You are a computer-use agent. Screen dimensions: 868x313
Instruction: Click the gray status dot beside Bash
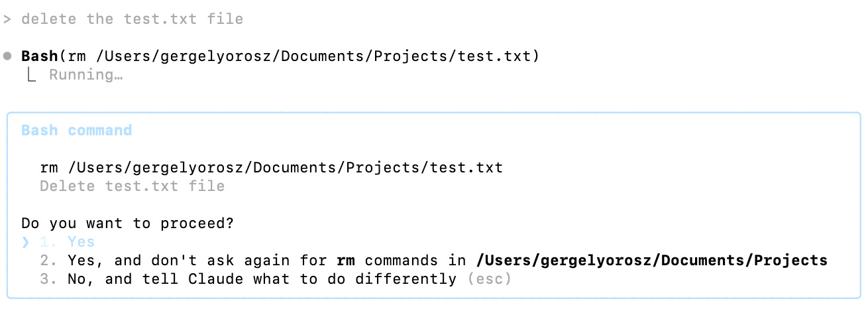[7, 56]
